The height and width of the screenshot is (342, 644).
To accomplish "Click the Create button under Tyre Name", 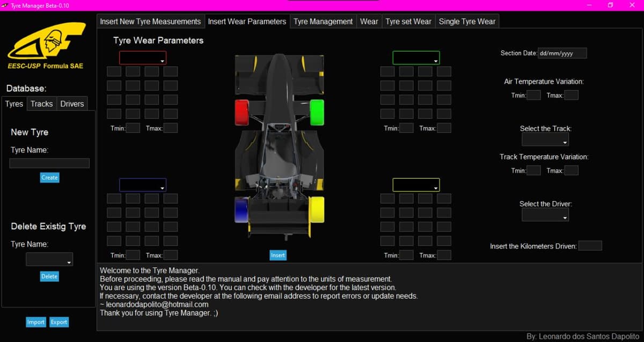I will click(49, 177).
